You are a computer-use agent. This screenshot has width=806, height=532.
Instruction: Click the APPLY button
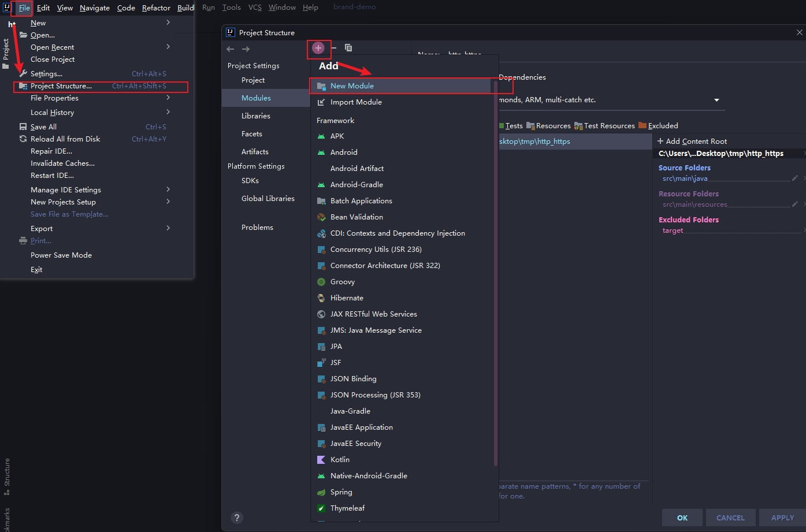coord(782,518)
